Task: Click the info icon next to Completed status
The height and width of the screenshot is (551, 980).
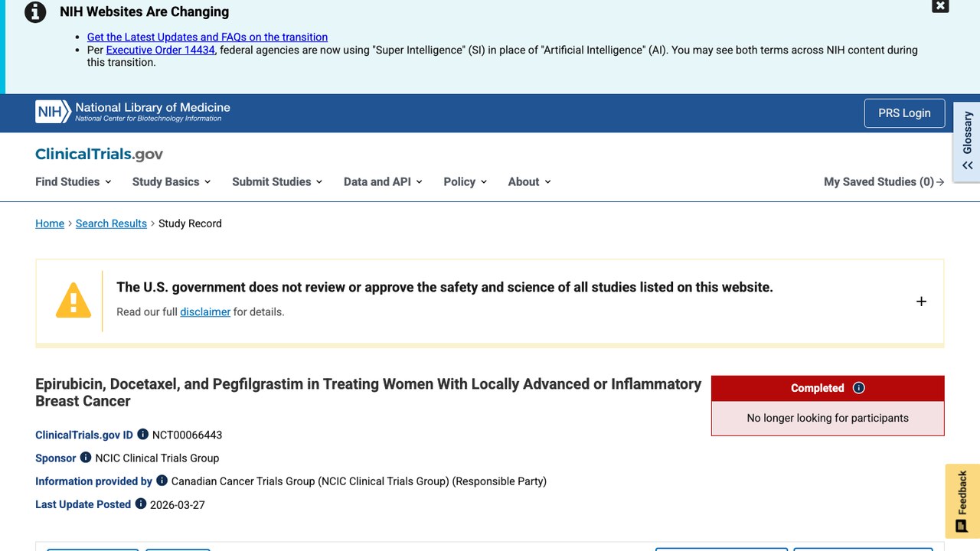Action: [858, 388]
